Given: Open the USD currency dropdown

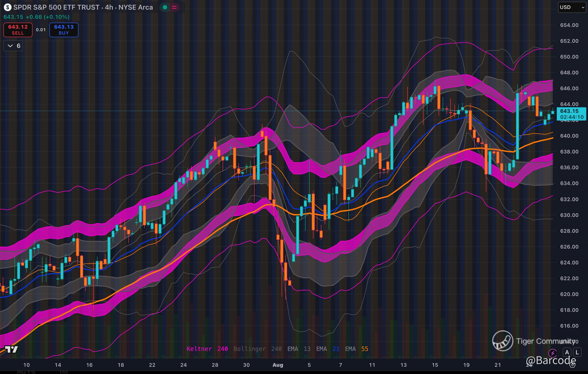Looking at the screenshot, I should coord(572,7).
